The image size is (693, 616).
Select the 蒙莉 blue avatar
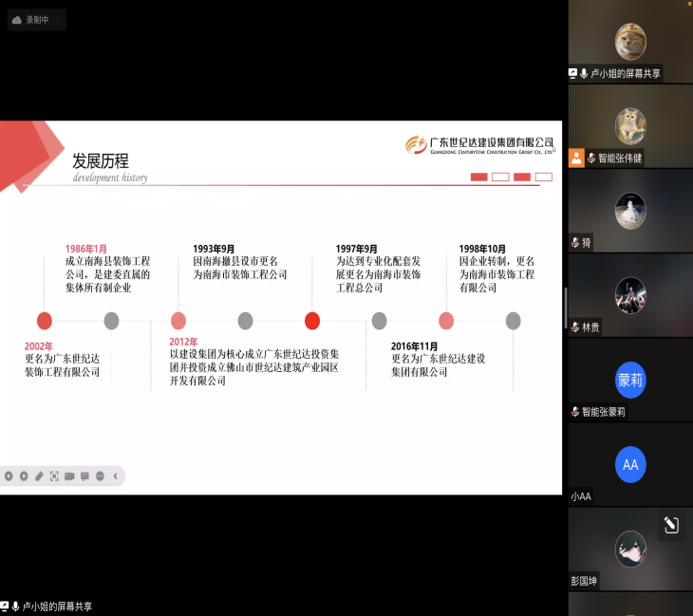coord(630,381)
